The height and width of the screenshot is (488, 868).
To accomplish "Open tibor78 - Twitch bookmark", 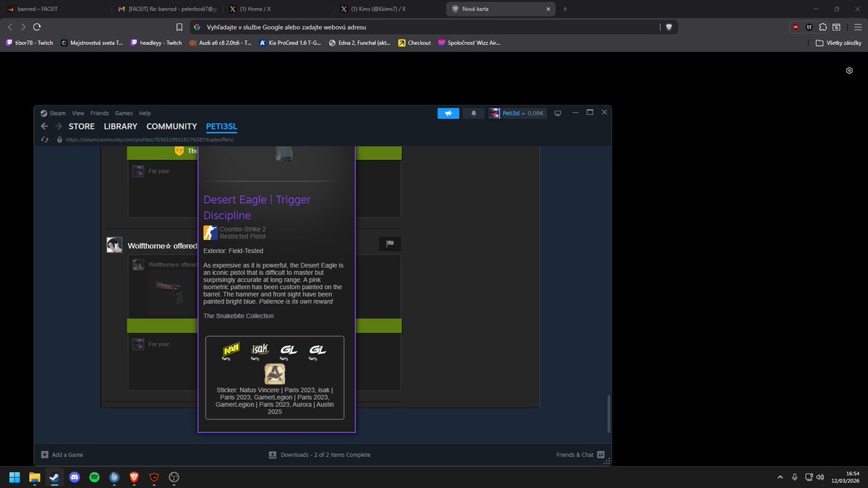I will pos(30,43).
